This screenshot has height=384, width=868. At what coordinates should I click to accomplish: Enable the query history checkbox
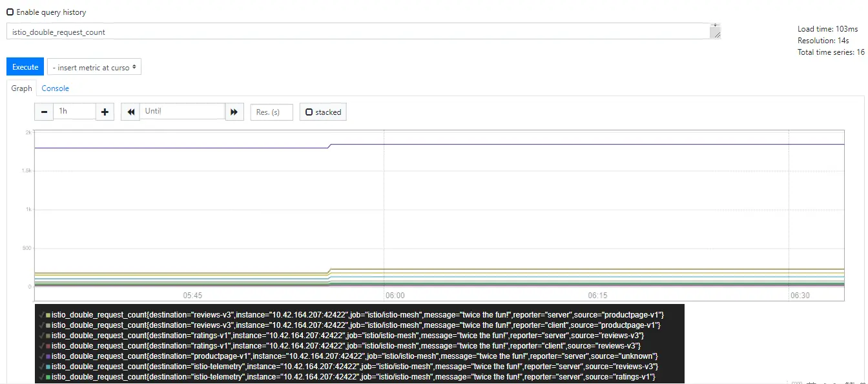point(10,12)
